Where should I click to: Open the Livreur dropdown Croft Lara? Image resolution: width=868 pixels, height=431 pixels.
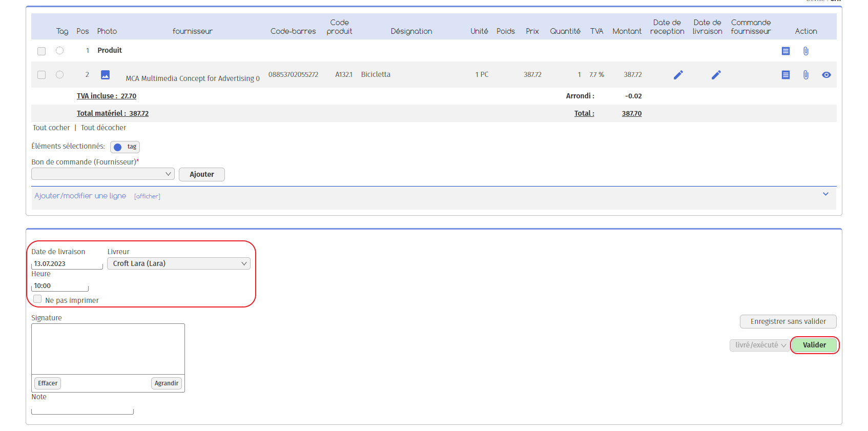click(178, 263)
